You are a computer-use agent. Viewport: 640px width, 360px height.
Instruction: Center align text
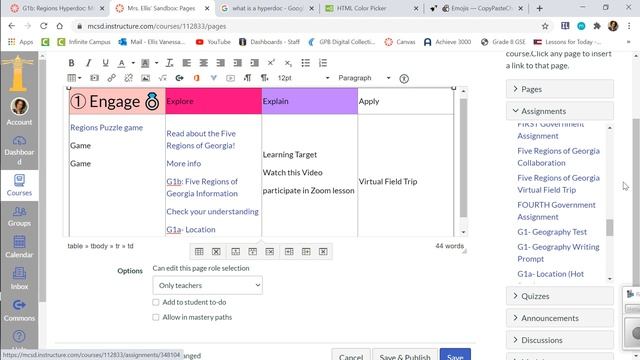tap(203, 63)
